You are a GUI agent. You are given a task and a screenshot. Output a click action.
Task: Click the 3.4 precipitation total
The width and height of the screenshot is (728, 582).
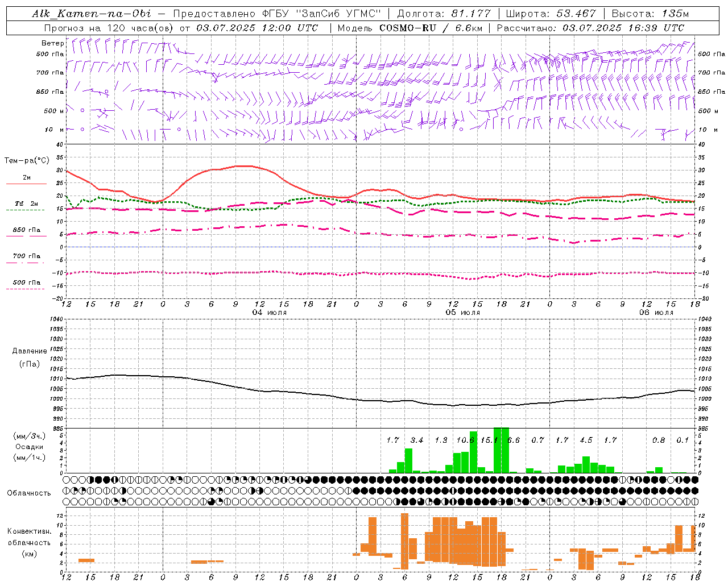(x=417, y=440)
